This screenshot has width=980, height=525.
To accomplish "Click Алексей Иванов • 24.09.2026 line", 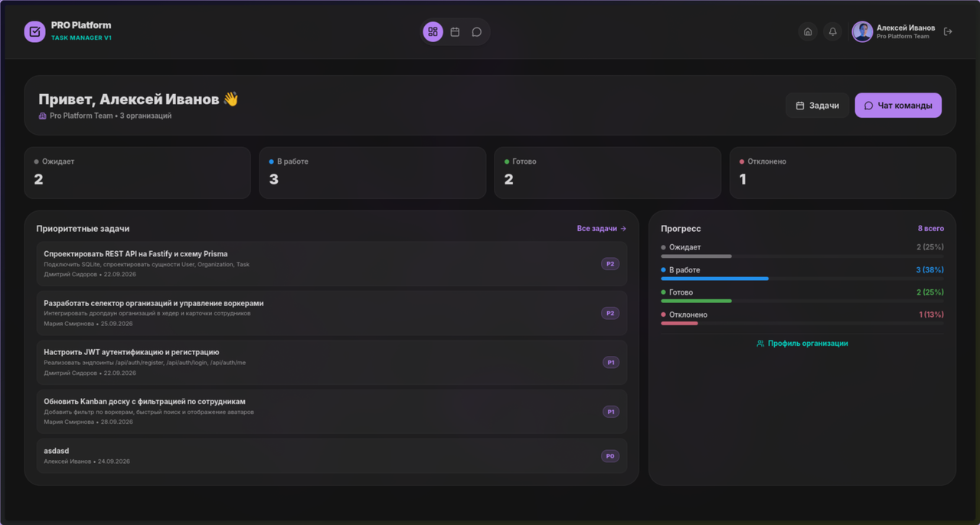I will [87, 461].
